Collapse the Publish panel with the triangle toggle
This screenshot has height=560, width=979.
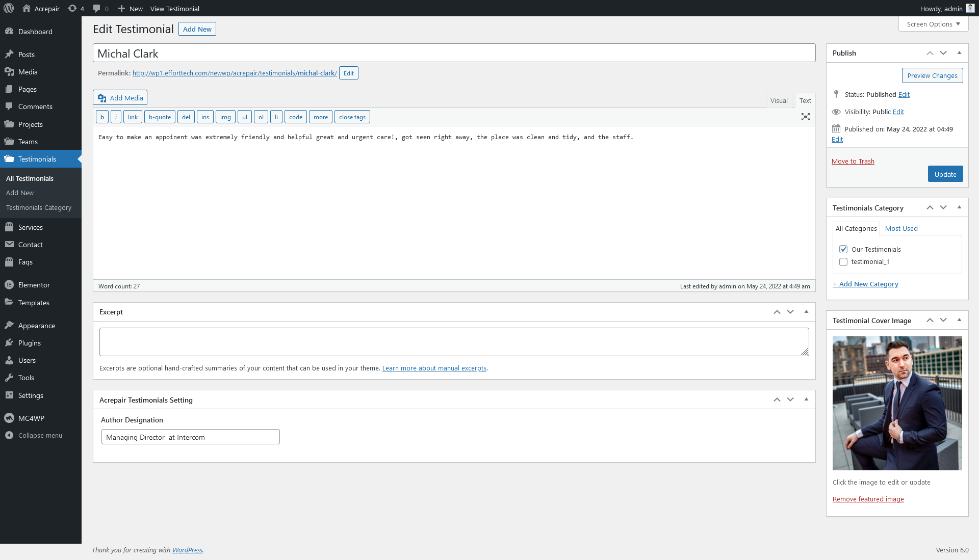(959, 52)
